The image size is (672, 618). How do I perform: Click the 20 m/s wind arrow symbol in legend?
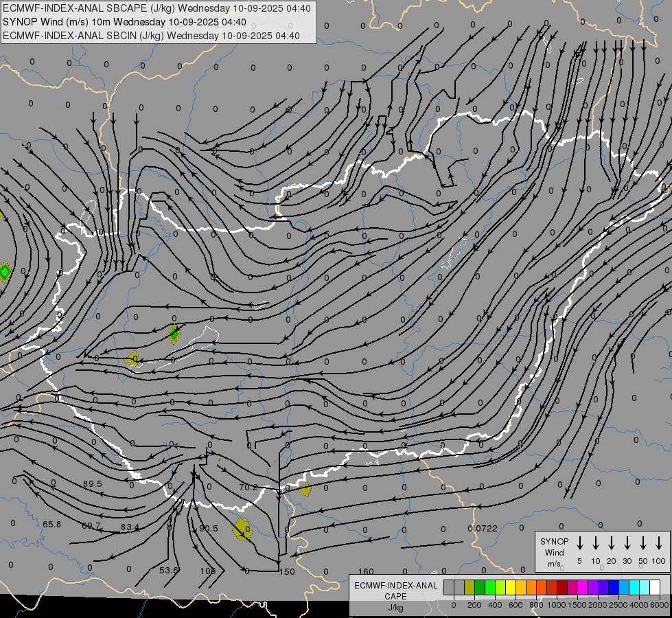(612, 543)
